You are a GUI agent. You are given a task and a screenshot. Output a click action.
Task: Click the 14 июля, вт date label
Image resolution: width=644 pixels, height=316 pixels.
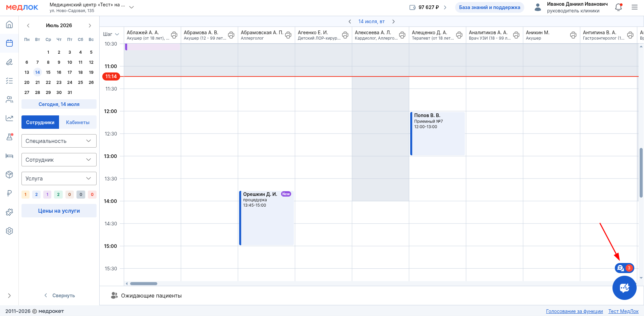pos(371,21)
